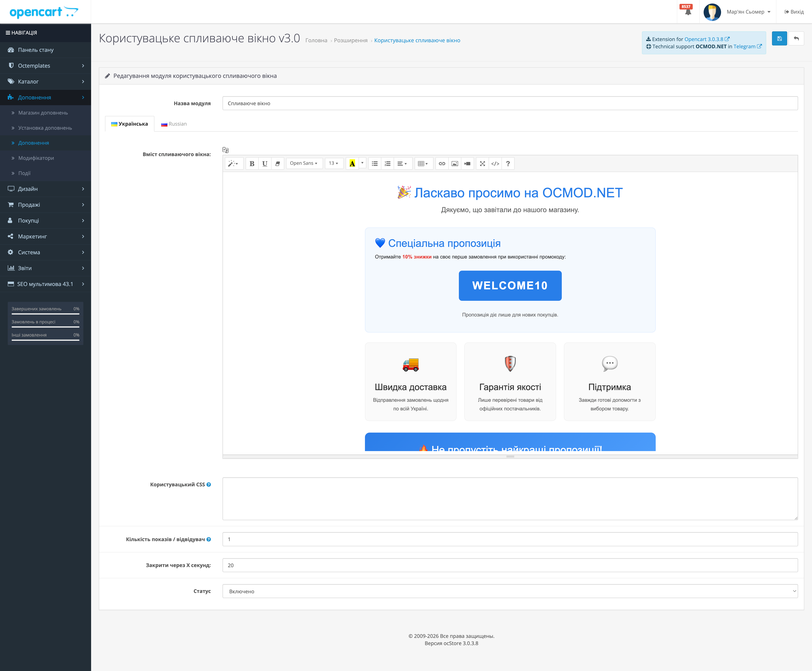The height and width of the screenshot is (671, 812).
Task: Open the Open Sans font dropdown
Action: tap(304, 164)
